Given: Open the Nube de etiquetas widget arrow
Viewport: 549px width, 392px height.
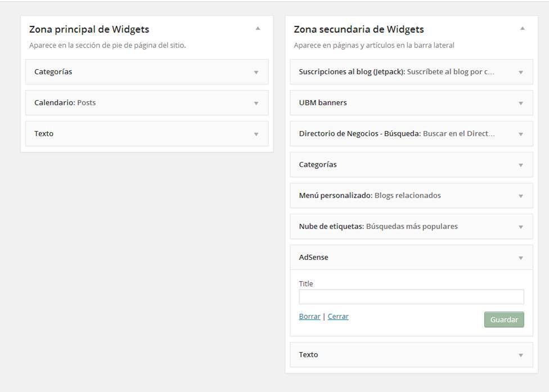Looking at the screenshot, I should click(521, 227).
